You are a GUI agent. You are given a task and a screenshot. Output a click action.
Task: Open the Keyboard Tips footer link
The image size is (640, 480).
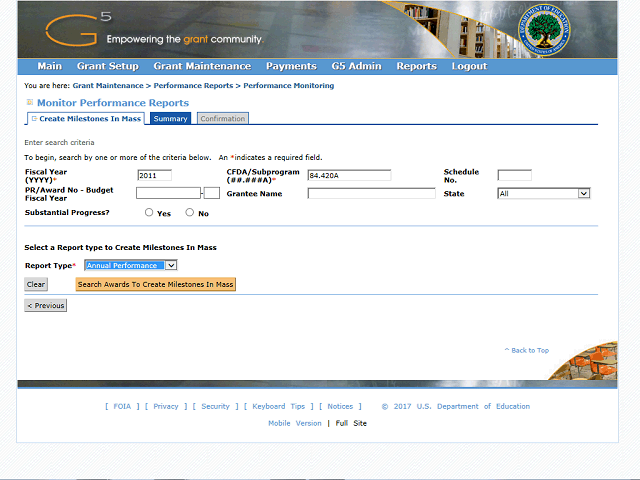[x=278, y=407]
